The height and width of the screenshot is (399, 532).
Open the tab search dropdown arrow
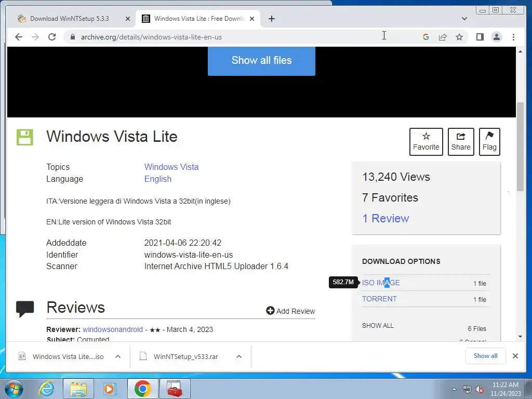point(464,19)
